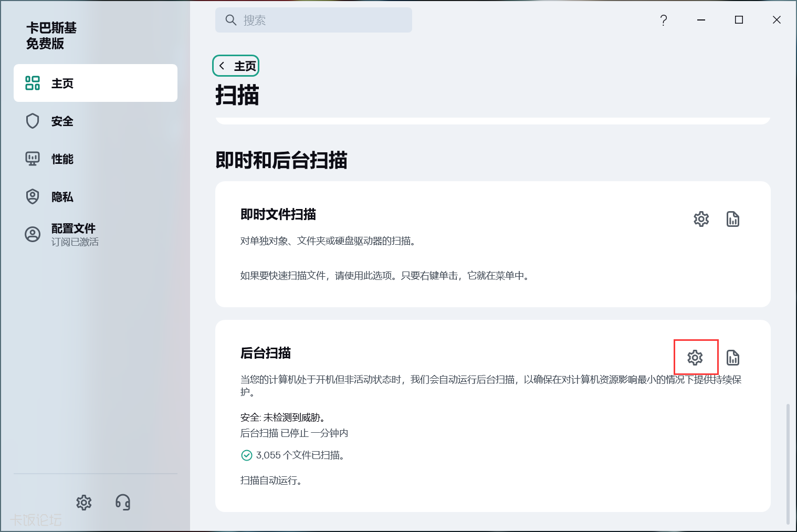The height and width of the screenshot is (532, 797).
Task: Open the 安全 section
Action: click(96, 121)
